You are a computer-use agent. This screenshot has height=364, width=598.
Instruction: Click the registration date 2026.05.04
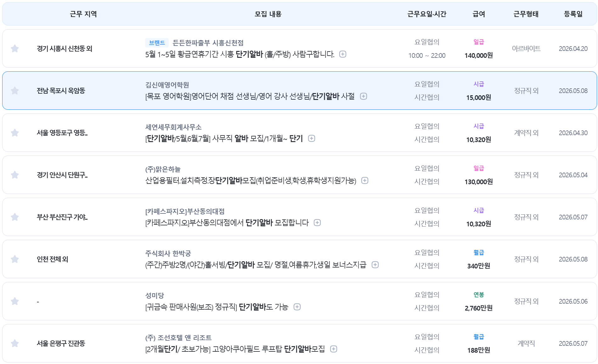point(573,175)
